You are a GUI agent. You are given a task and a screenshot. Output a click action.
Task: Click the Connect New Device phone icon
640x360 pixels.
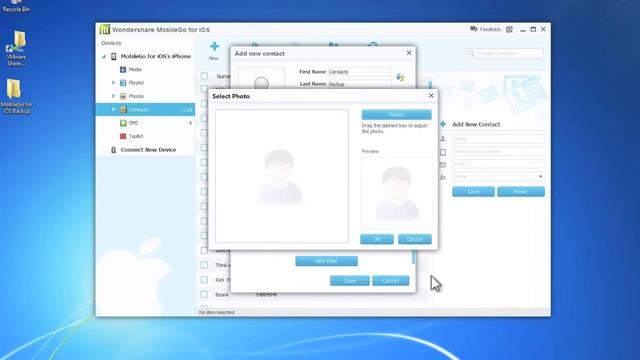pyautogui.click(x=113, y=150)
